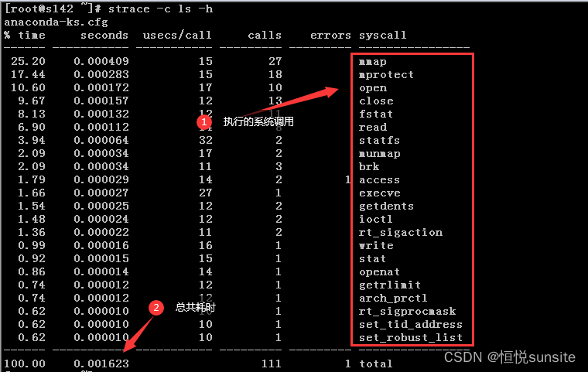Select the 'ioctl' syscall name

(x=376, y=219)
